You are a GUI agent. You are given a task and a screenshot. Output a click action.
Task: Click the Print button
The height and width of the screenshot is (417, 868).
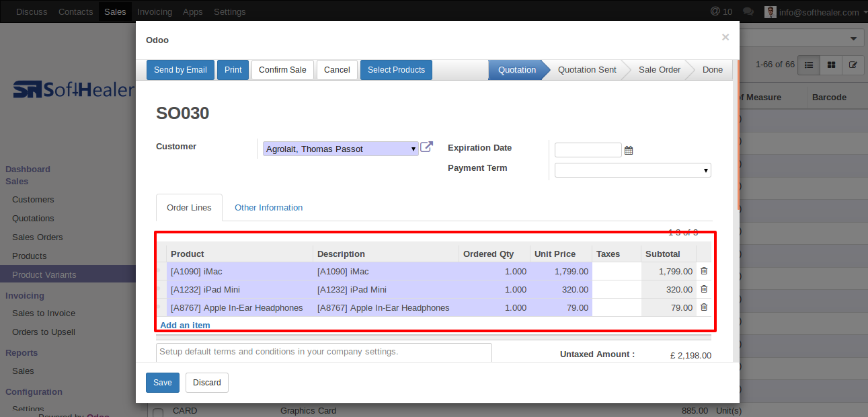pyautogui.click(x=233, y=70)
